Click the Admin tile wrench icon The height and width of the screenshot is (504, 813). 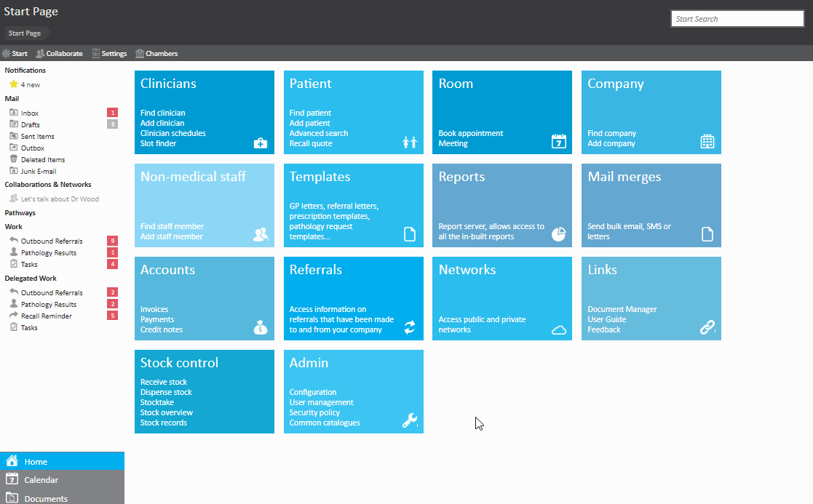click(x=410, y=420)
